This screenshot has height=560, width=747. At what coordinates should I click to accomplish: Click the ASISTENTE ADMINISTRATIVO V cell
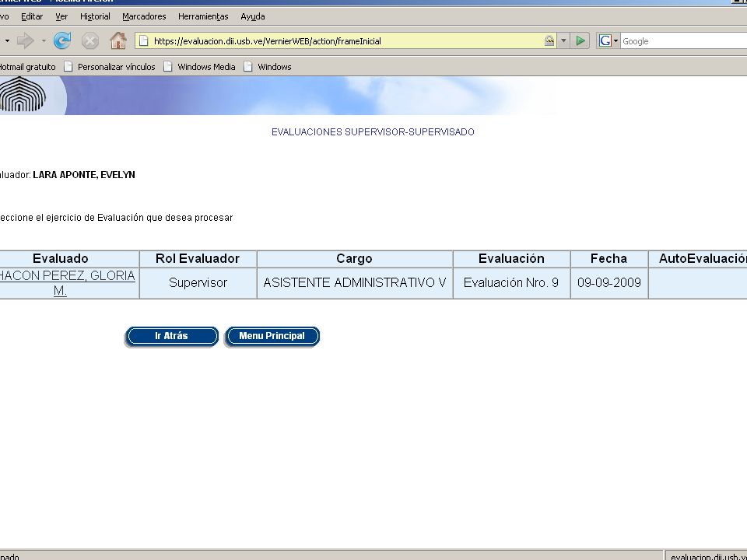click(x=355, y=283)
